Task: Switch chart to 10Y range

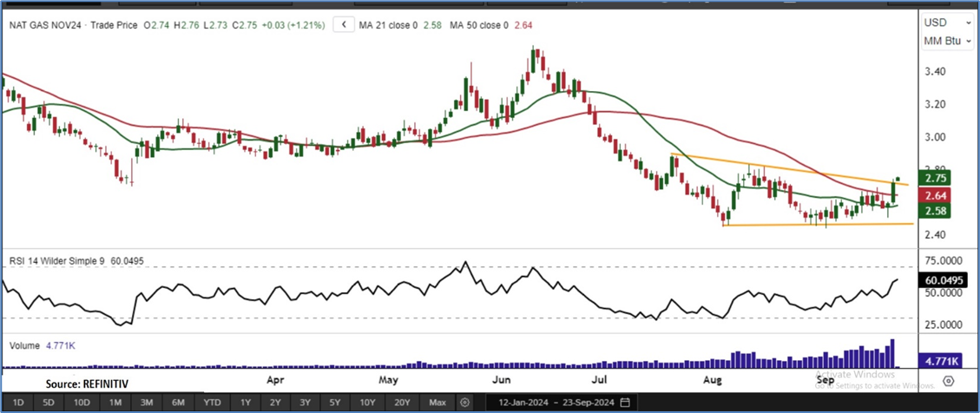Action: point(367,402)
